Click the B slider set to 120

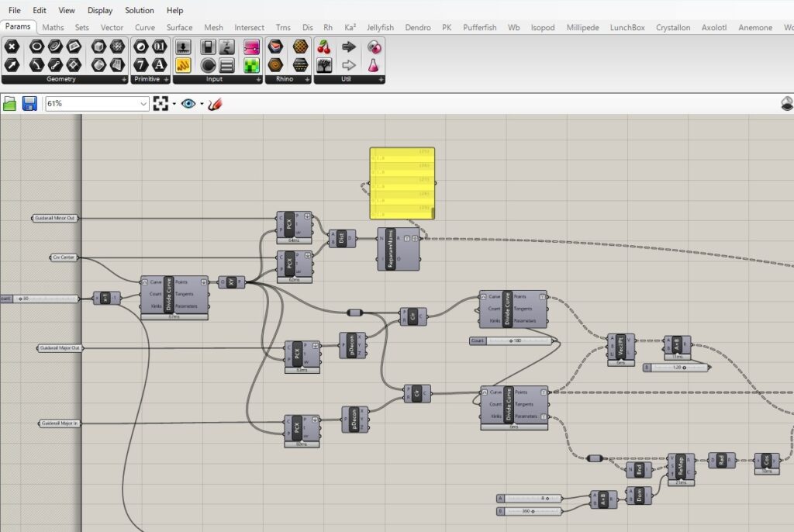[675, 368]
